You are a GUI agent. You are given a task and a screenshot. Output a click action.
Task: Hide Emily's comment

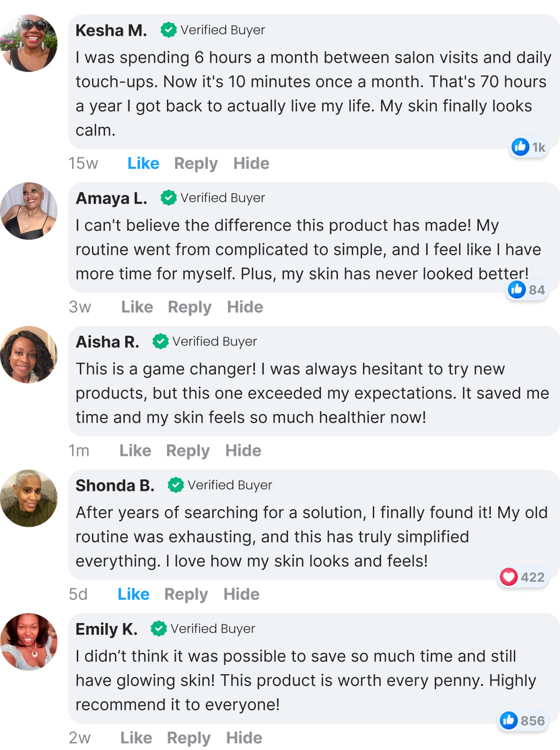pyautogui.click(x=242, y=738)
